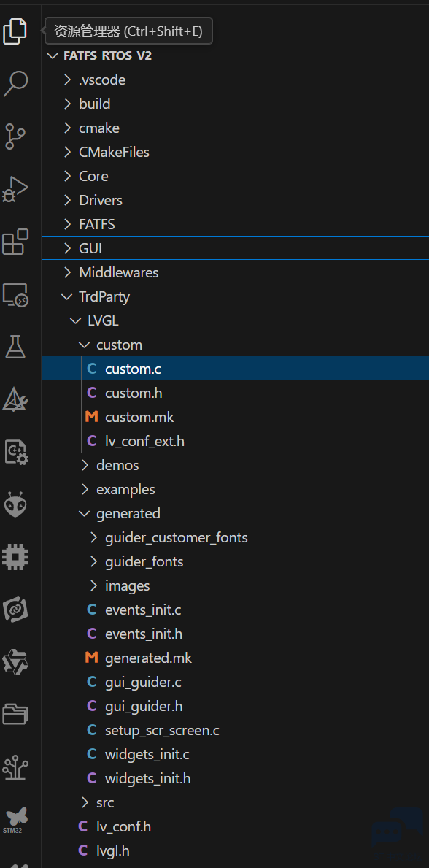Open the Extensions view icon
Screen dimensions: 429x868
(15, 242)
